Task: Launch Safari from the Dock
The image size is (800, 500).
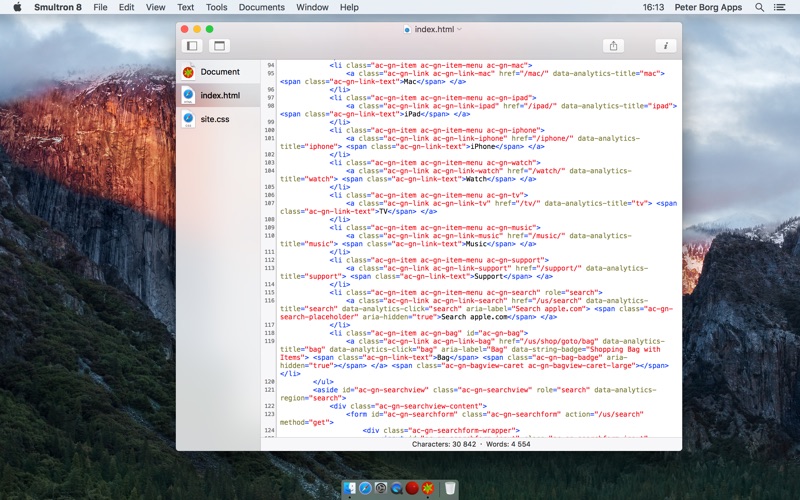Action: pos(365,488)
